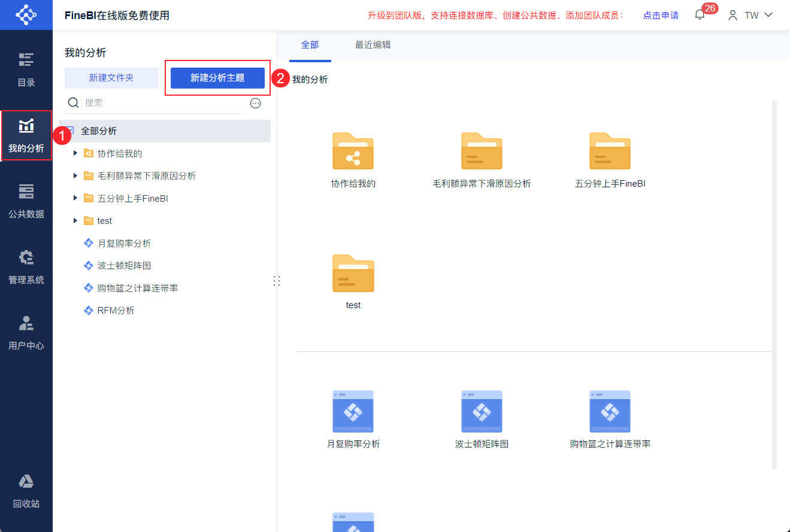Select 五分钟上手FineBI label in the tree

click(x=133, y=198)
